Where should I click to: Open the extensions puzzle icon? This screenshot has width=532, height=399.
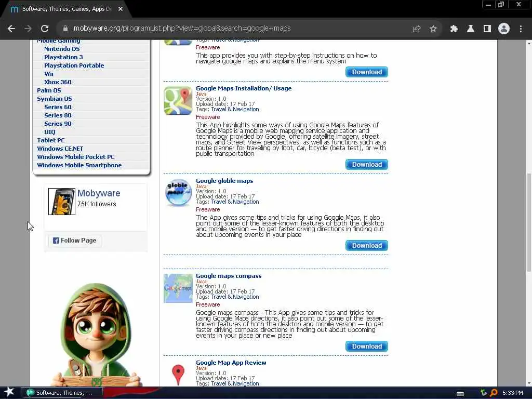[x=454, y=29]
